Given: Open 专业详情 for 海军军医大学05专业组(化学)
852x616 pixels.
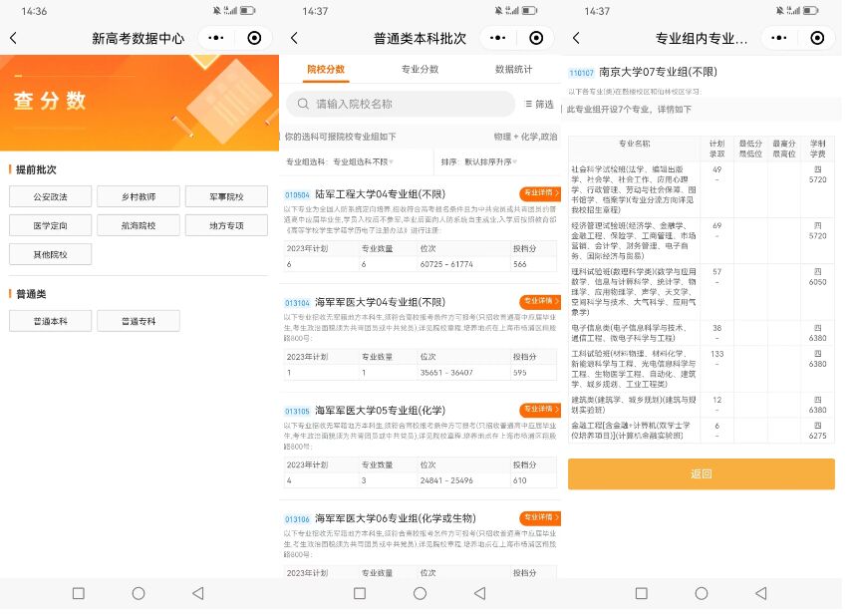Looking at the screenshot, I should [x=539, y=410].
